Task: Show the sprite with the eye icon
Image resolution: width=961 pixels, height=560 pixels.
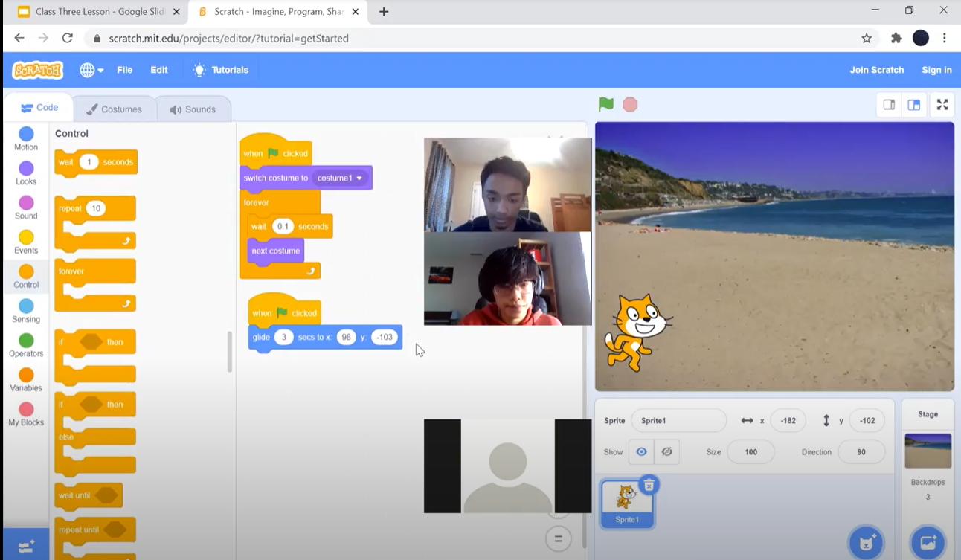Action: coord(641,452)
